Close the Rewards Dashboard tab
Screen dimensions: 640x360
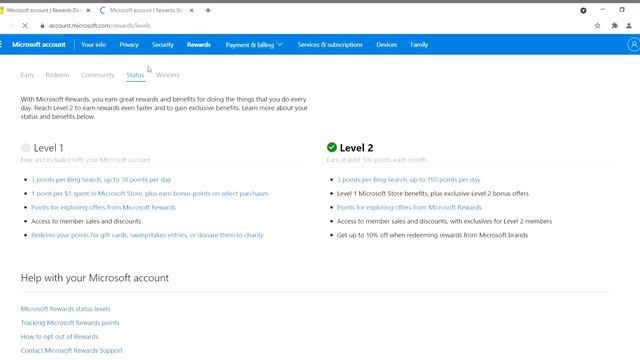click(x=88, y=10)
